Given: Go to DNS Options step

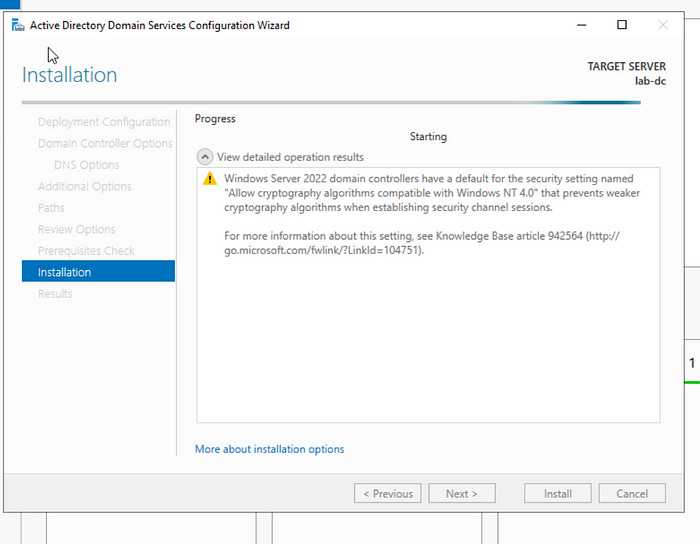Looking at the screenshot, I should click(87, 165).
